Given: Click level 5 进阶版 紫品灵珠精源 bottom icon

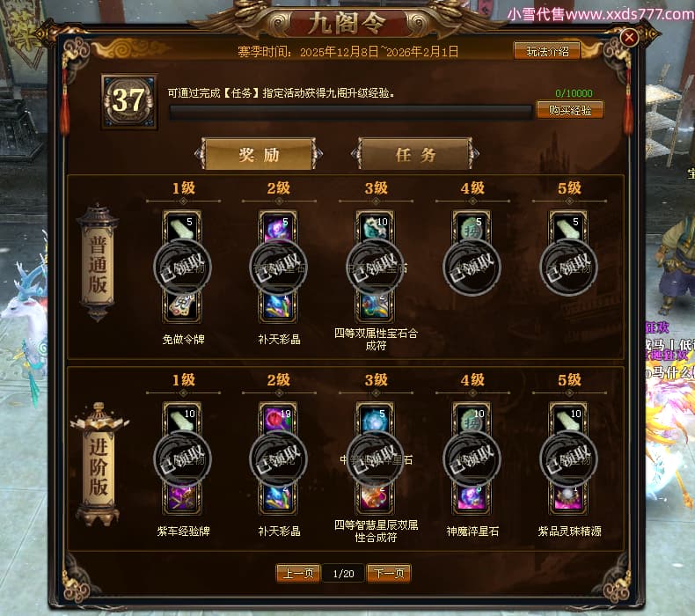Looking at the screenshot, I should coord(568,497).
